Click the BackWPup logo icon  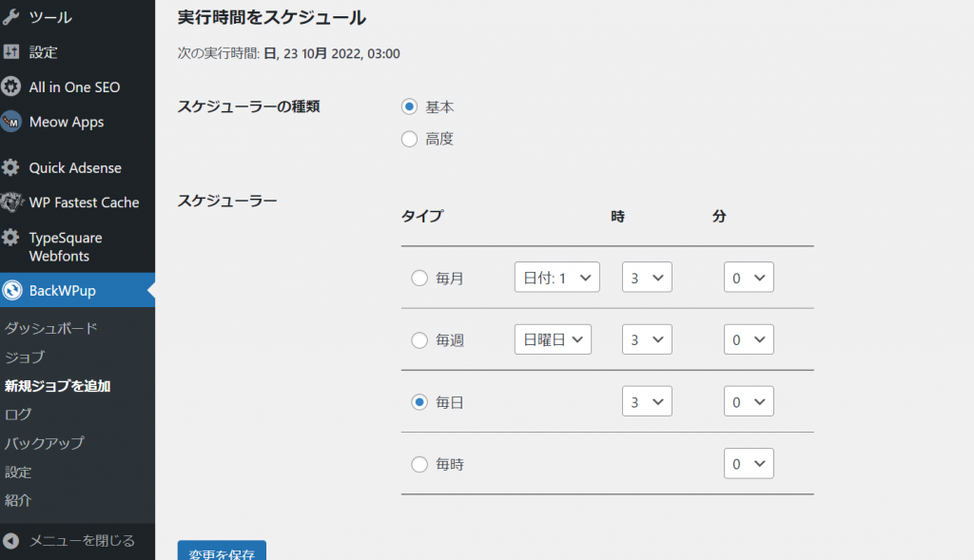tap(12, 290)
